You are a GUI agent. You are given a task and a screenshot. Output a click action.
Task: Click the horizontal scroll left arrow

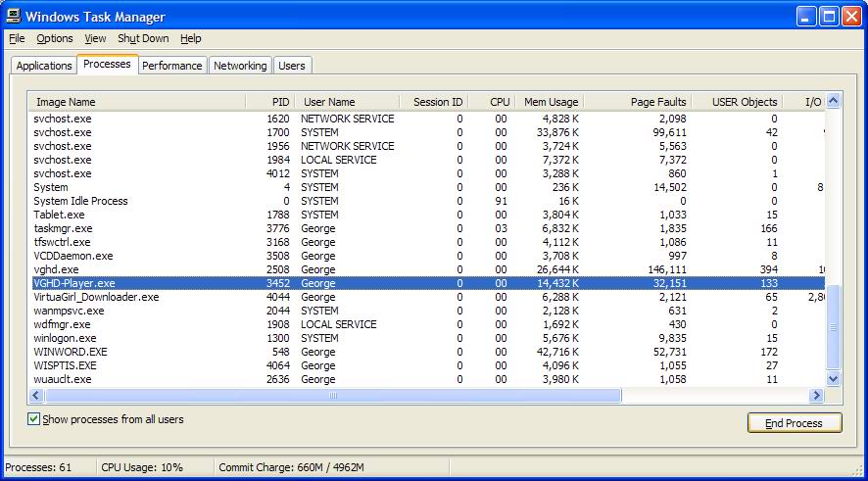click(x=38, y=396)
